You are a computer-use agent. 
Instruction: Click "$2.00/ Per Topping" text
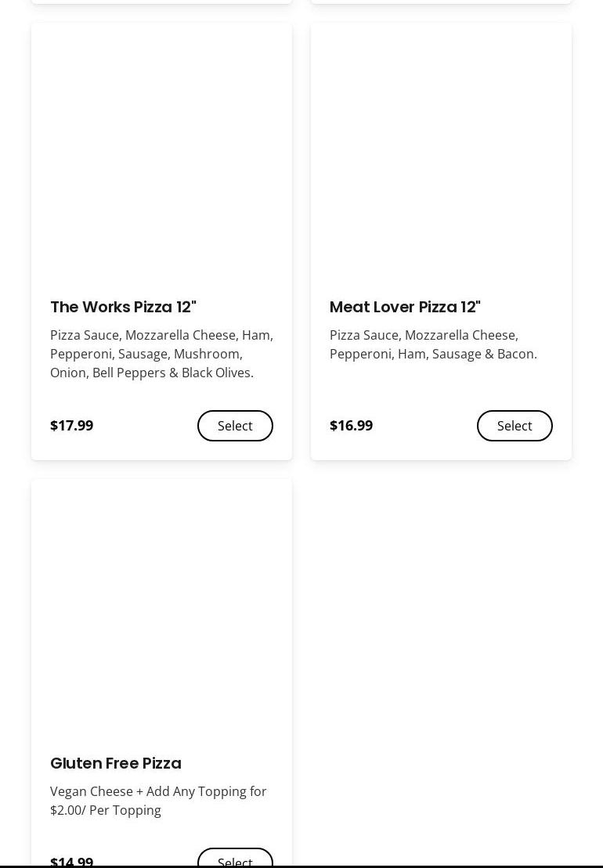click(106, 810)
